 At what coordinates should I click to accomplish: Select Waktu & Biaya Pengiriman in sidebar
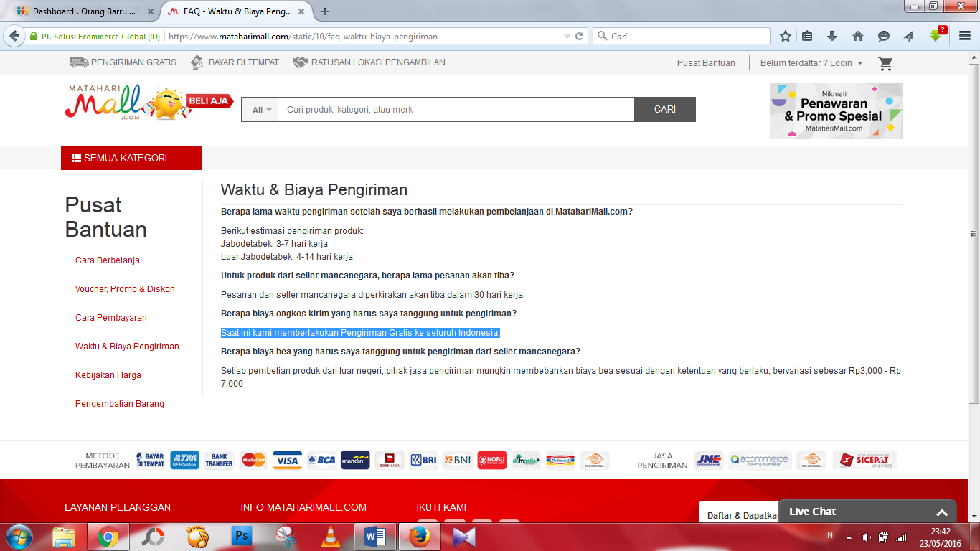(x=127, y=347)
